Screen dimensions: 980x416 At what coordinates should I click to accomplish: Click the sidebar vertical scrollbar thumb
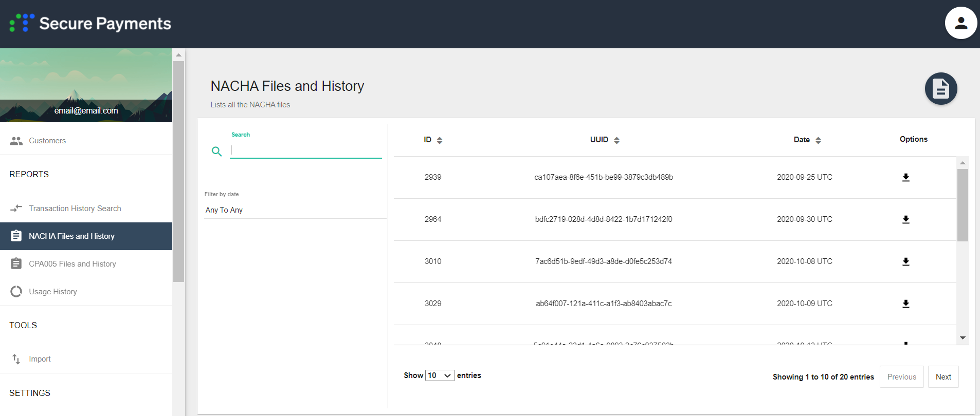(178, 172)
